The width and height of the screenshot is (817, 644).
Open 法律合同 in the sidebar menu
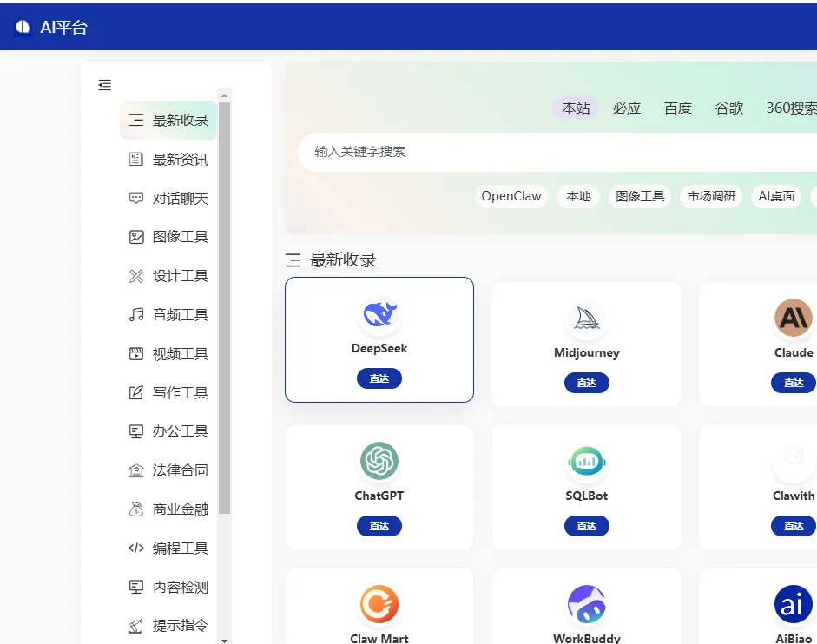point(168,470)
